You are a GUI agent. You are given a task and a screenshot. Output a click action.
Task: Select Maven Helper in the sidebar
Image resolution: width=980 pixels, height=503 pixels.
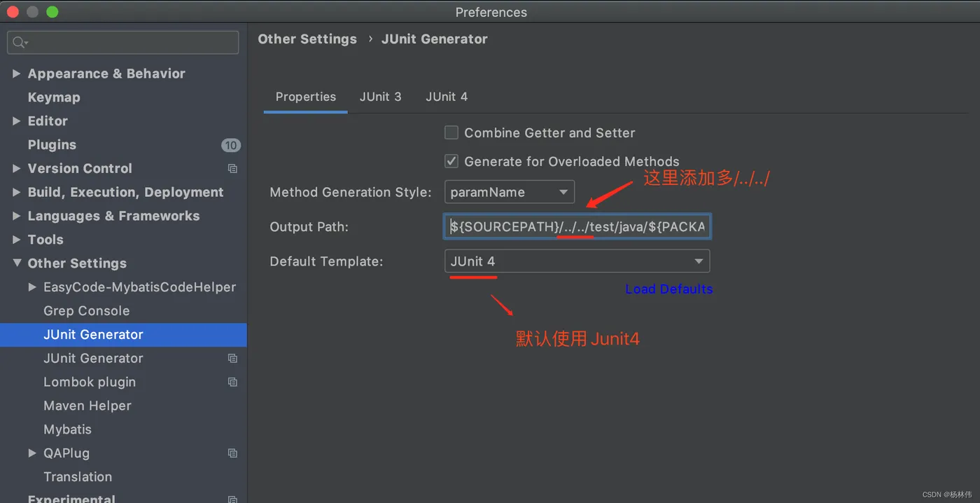point(87,406)
